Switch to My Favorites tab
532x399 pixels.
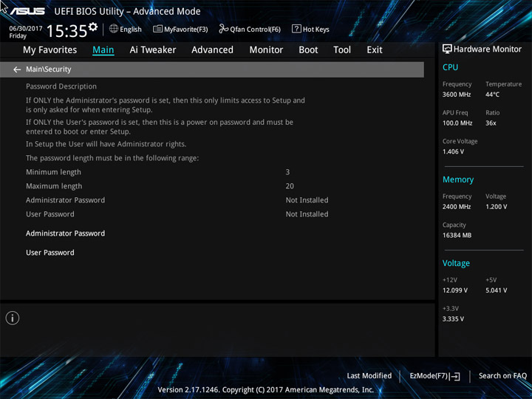(50, 50)
